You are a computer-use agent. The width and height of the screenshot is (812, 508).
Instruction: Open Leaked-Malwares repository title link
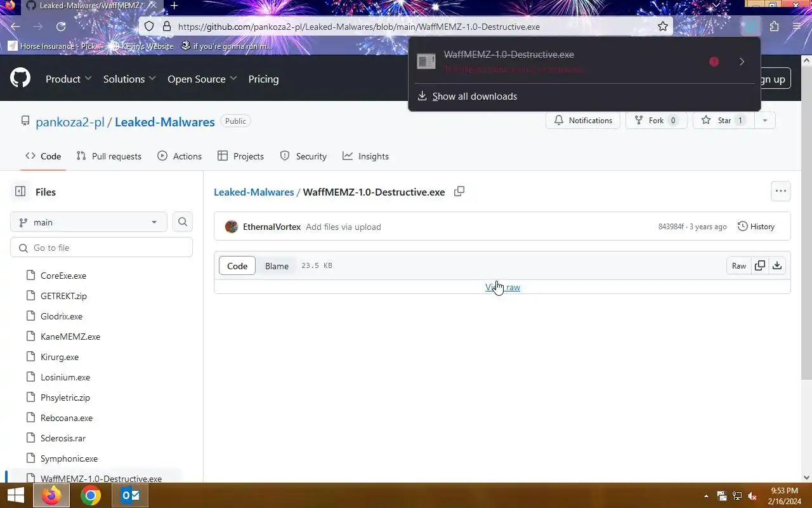click(164, 122)
